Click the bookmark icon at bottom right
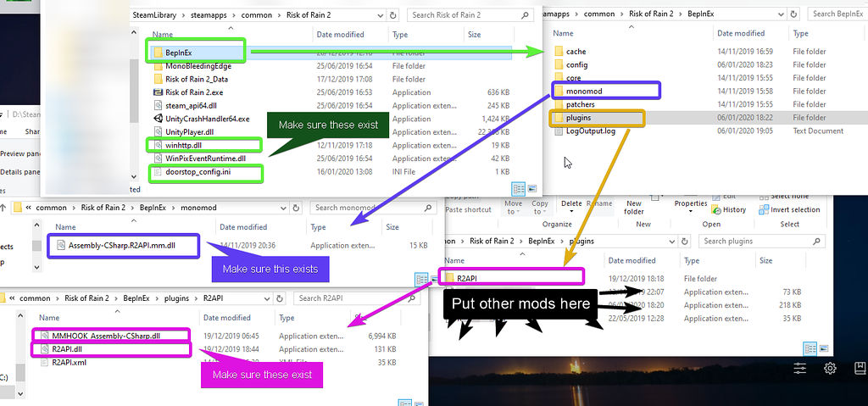 point(860,368)
